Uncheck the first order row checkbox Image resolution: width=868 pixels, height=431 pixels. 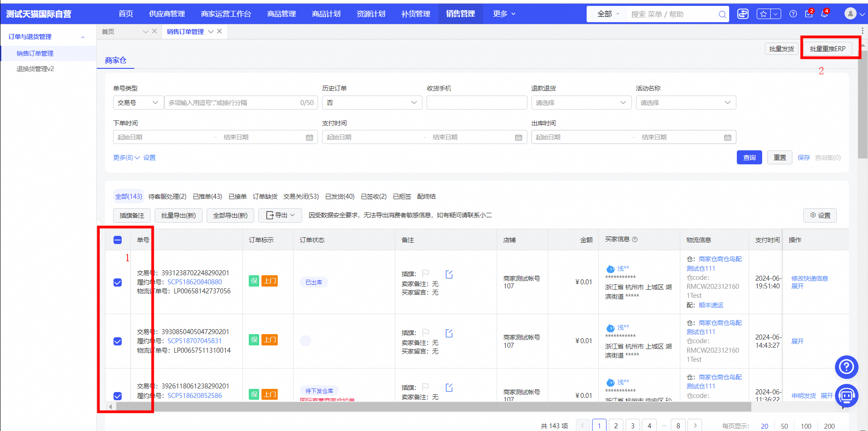118,283
